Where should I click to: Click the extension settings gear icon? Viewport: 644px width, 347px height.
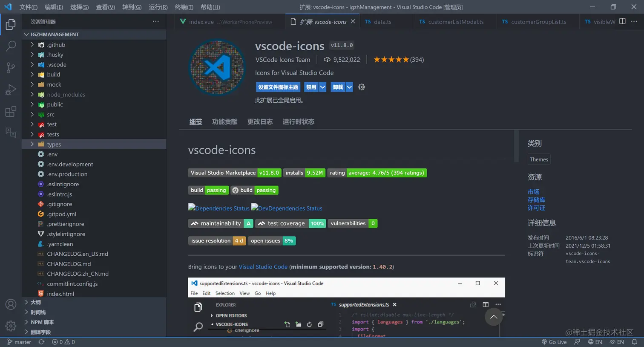pos(362,87)
